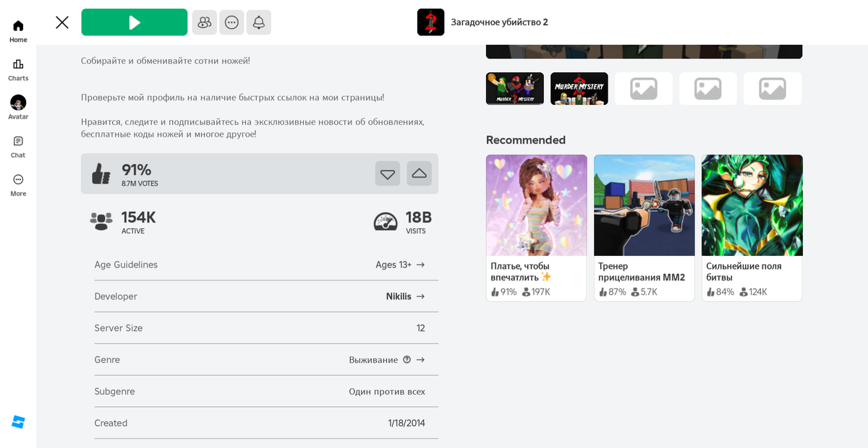This screenshot has width=868, height=448.
Task: Click the Subgenre label
Action: (x=114, y=392)
